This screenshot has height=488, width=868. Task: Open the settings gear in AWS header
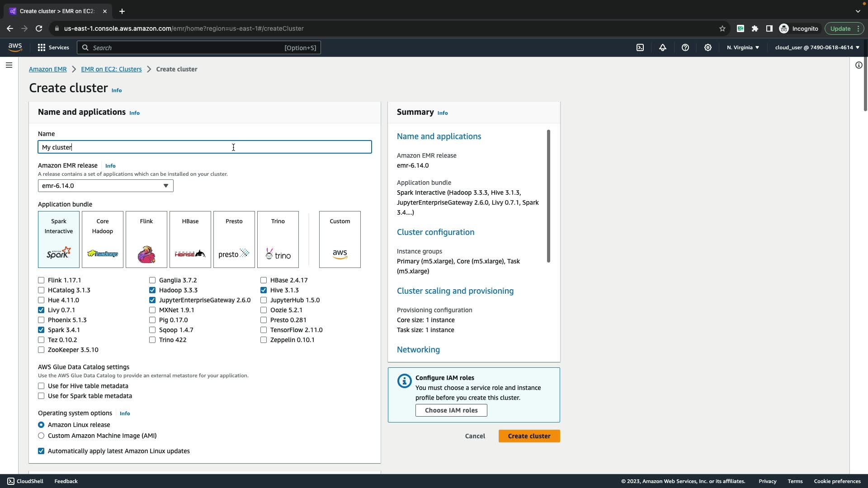tap(708, 47)
